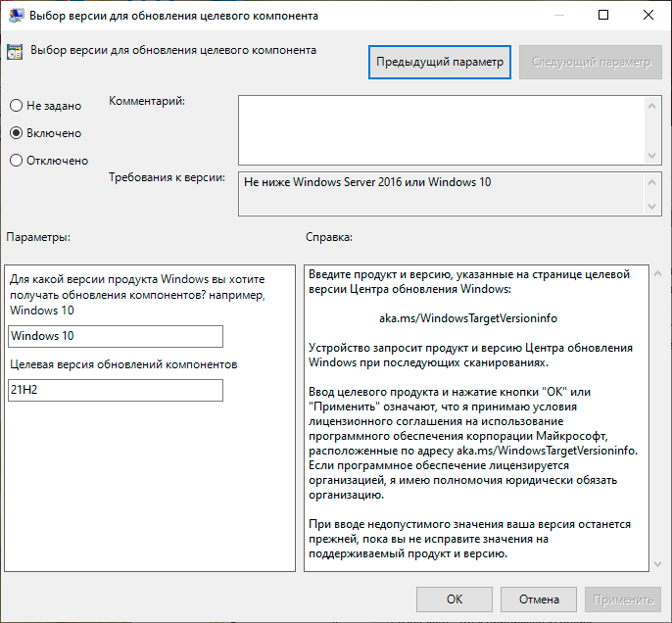Click the 'Для какой версии продукта Windows' question text

click(x=137, y=295)
